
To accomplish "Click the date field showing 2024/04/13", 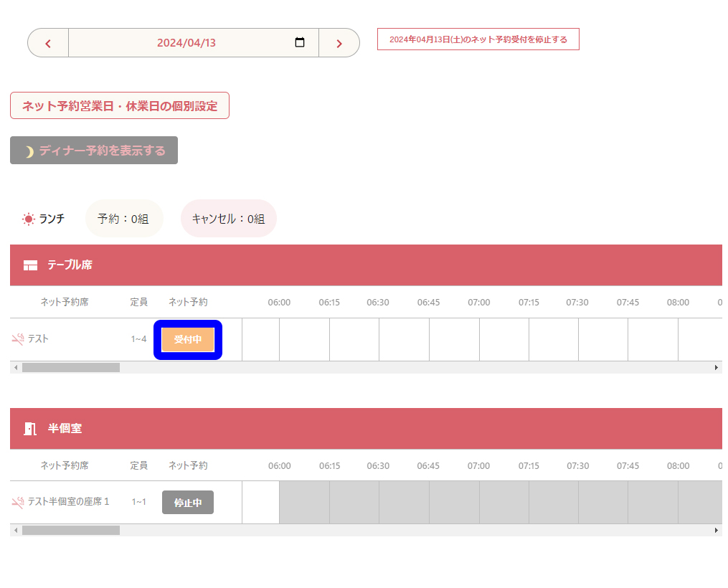I will [x=186, y=43].
